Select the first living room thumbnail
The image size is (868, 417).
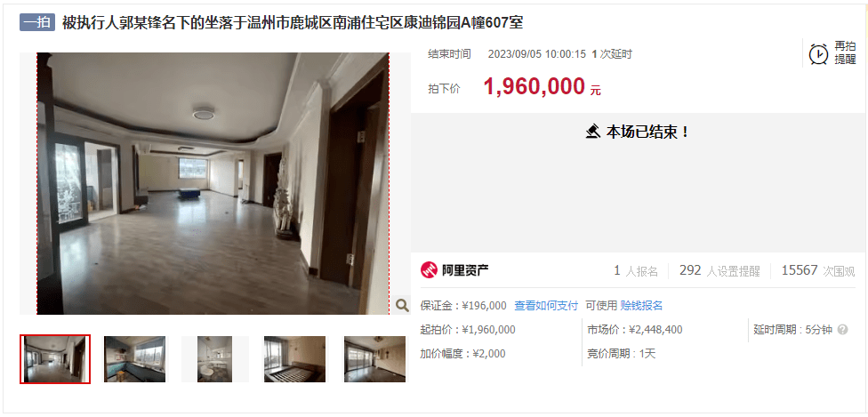(55, 359)
